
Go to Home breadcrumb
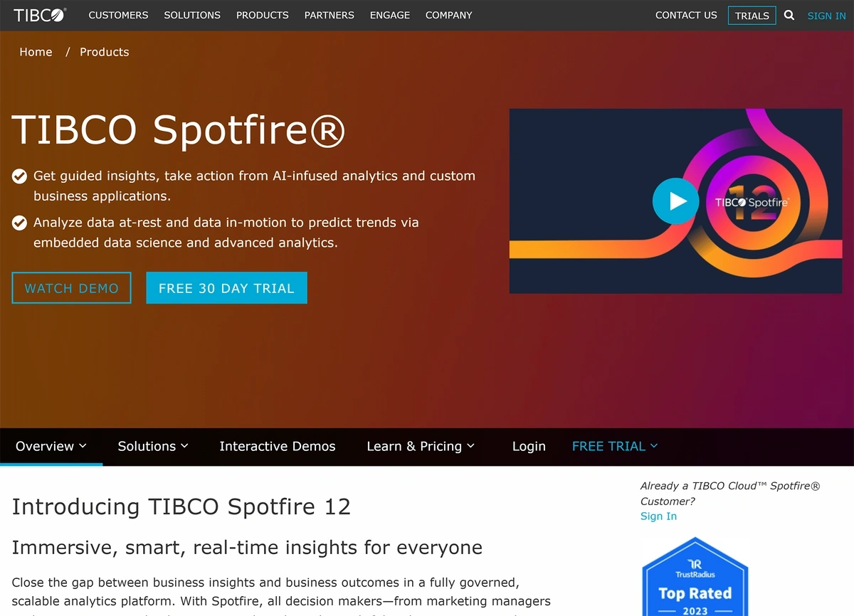(36, 52)
